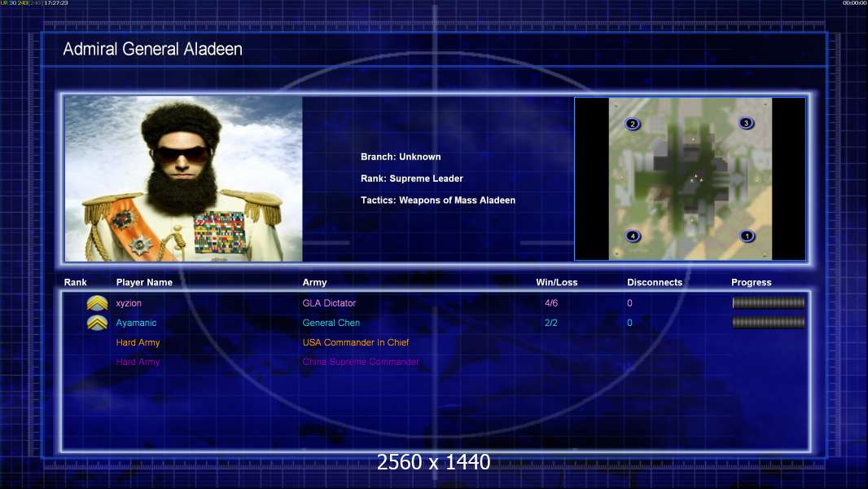
Task: Click the rank chevron icon beside xyzion
Action: coord(97,303)
